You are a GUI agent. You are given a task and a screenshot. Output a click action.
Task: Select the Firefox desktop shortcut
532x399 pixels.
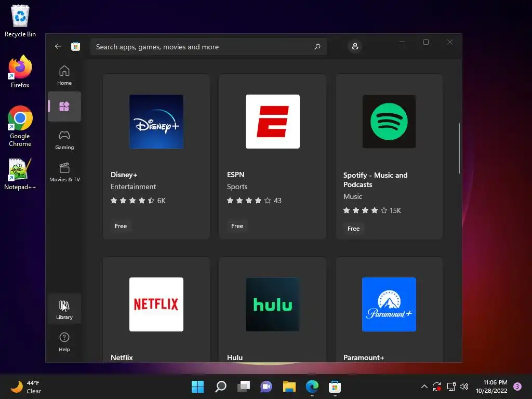point(20,72)
